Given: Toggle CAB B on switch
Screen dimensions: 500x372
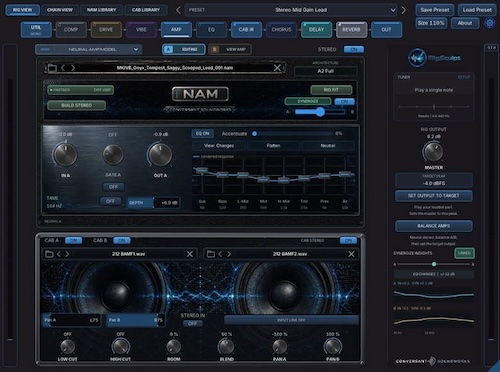Looking at the screenshot, I should (x=122, y=240).
